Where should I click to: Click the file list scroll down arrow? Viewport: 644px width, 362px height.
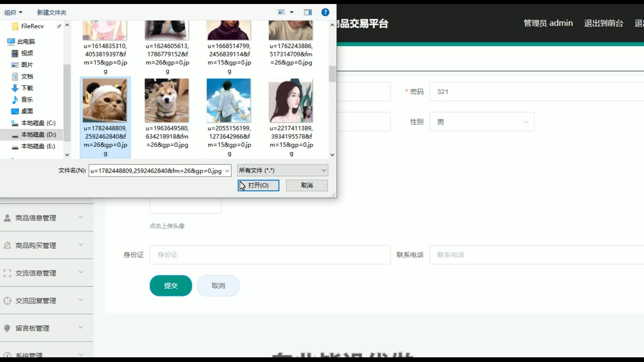coord(332,155)
